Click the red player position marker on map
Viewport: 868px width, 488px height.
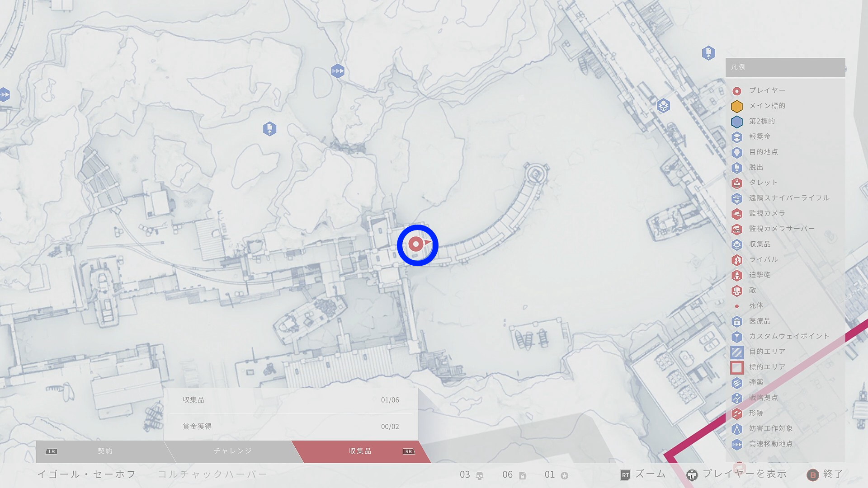pos(416,244)
